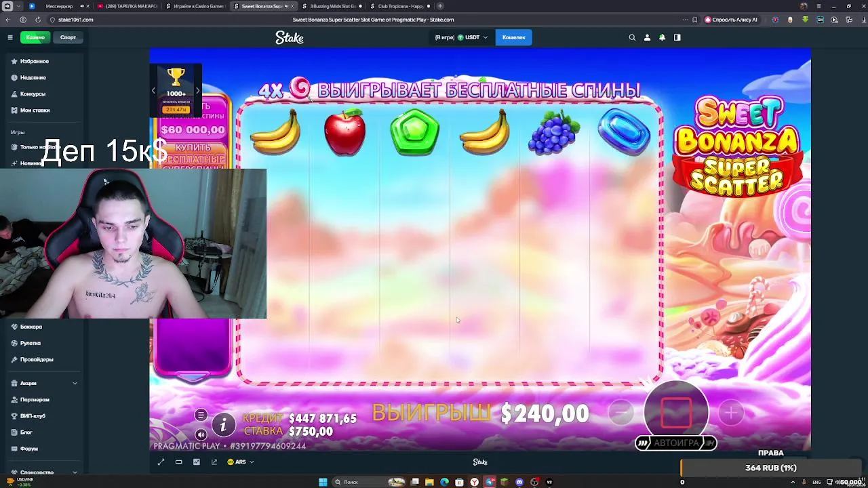The width and height of the screenshot is (868, 488).
Task: Click the stake1061.com address field
Action: pos(76,20)
